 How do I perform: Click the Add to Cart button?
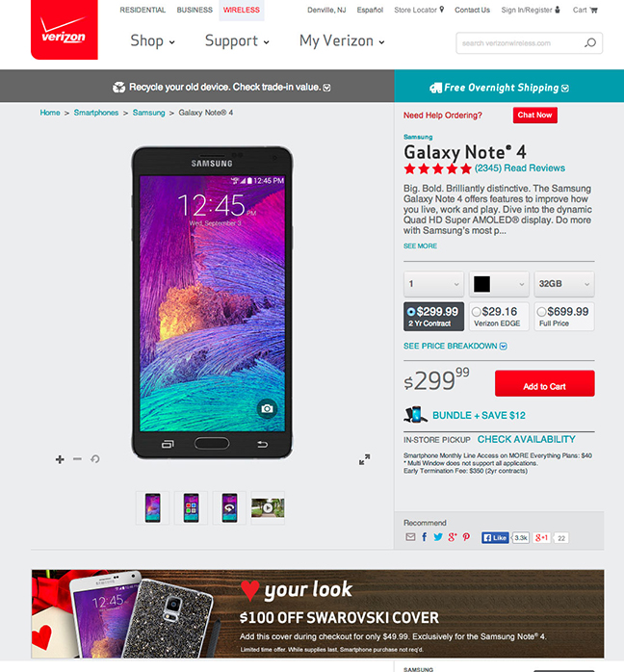point(544,383)
